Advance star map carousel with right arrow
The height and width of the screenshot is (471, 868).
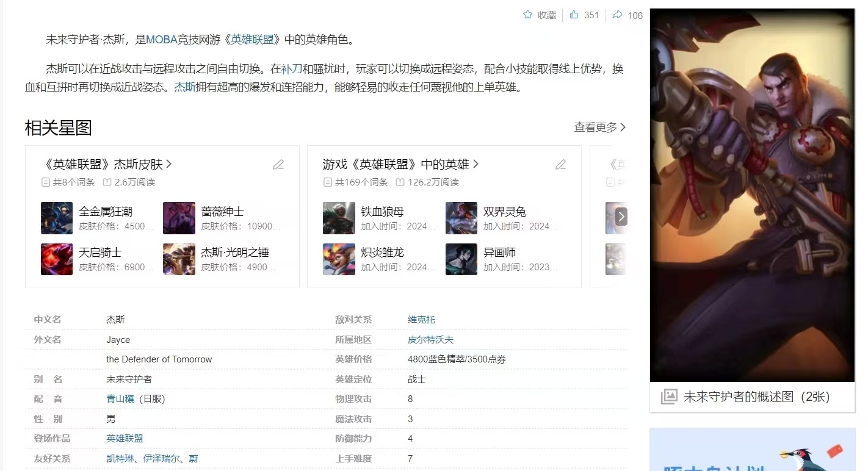click(621, 217)
